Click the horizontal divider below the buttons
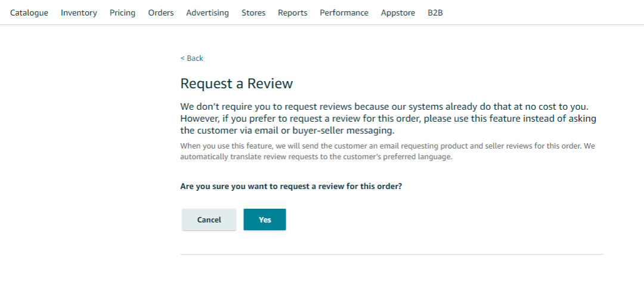The image size is (644, 294). point(391,255)
